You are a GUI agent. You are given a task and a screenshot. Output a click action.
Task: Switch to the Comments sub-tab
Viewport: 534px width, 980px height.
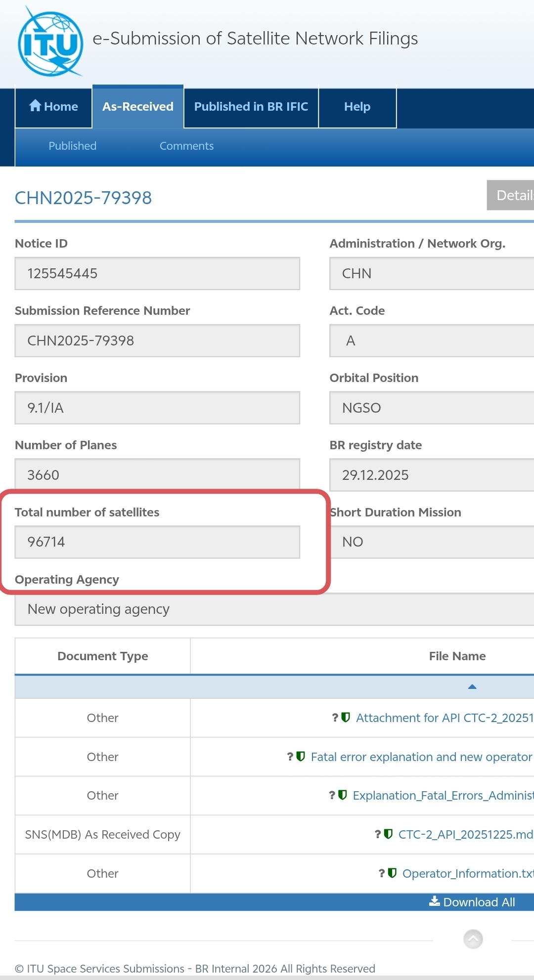(186, 146)
